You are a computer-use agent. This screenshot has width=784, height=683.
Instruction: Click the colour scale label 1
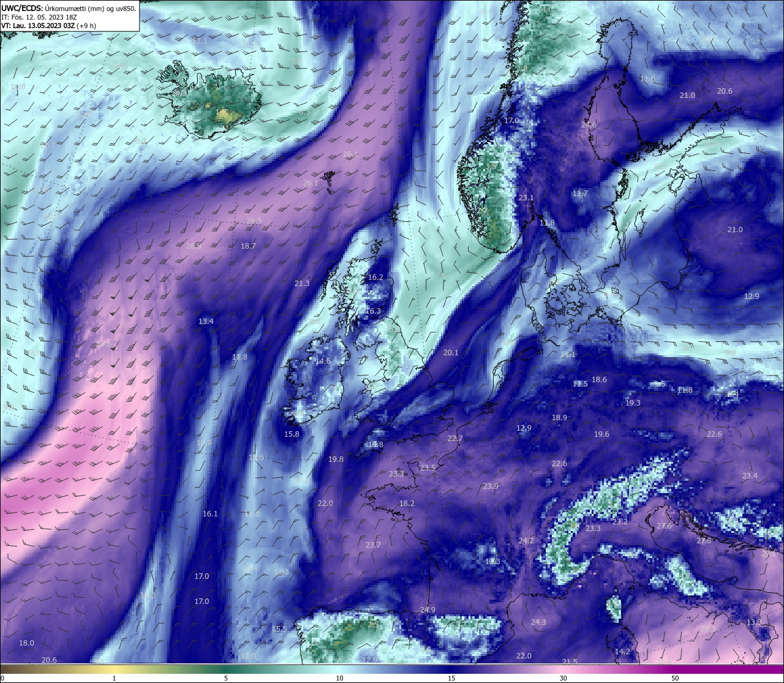coord(115,678)
